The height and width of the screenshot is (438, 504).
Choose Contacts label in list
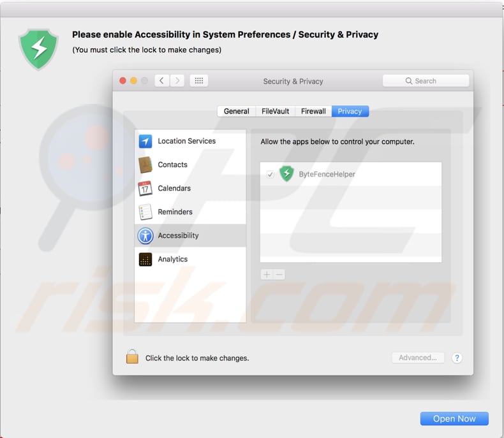173,164
